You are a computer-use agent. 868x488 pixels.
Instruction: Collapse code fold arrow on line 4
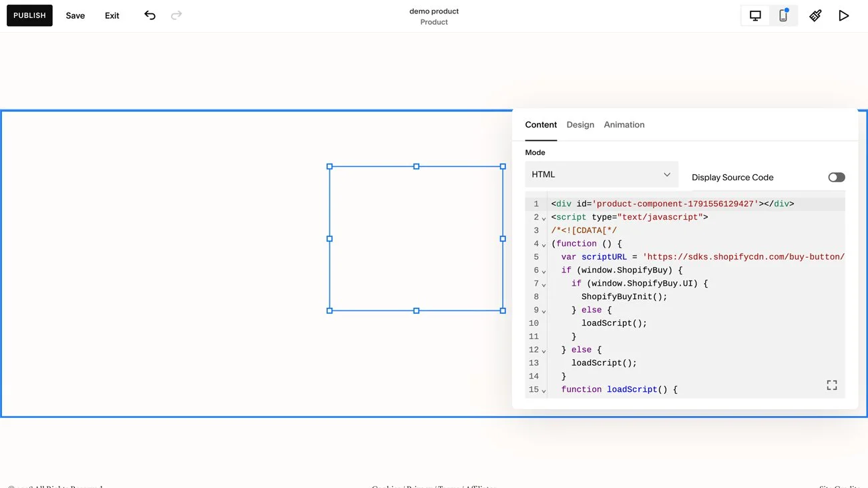(544, 245)
